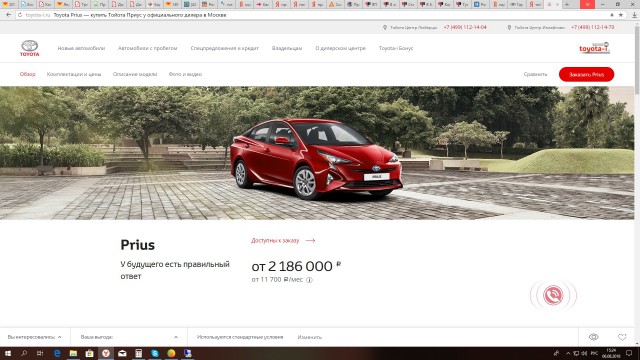Open Mail app from taskbar
Viewport: 640px width, 360px height.
tap(122, 353)
